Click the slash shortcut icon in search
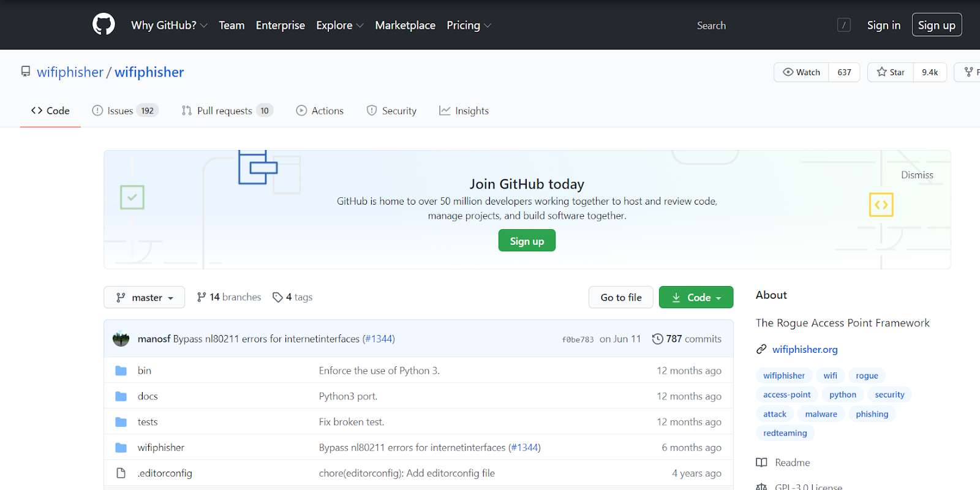Screen dimensions: 980x490 (844, 25)
